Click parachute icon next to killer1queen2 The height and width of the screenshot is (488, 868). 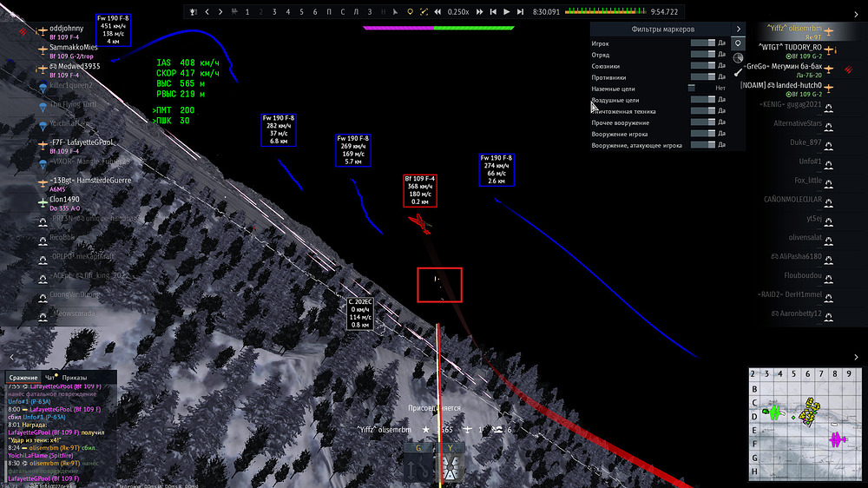43,88
